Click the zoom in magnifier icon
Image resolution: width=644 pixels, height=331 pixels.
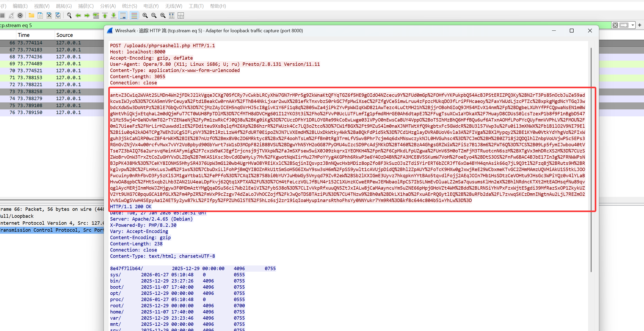click(145, 15)
